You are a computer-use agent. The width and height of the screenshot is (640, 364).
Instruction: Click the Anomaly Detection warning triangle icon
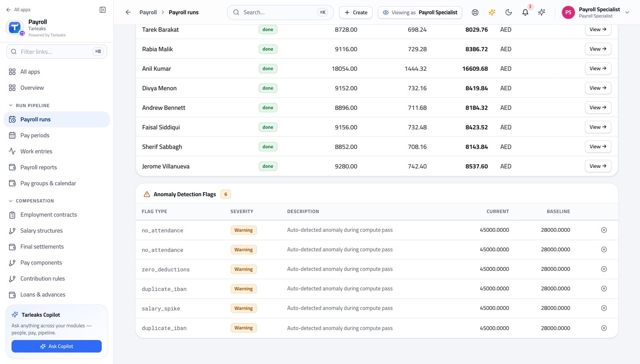pyautogui.click(x=147, y=194)
